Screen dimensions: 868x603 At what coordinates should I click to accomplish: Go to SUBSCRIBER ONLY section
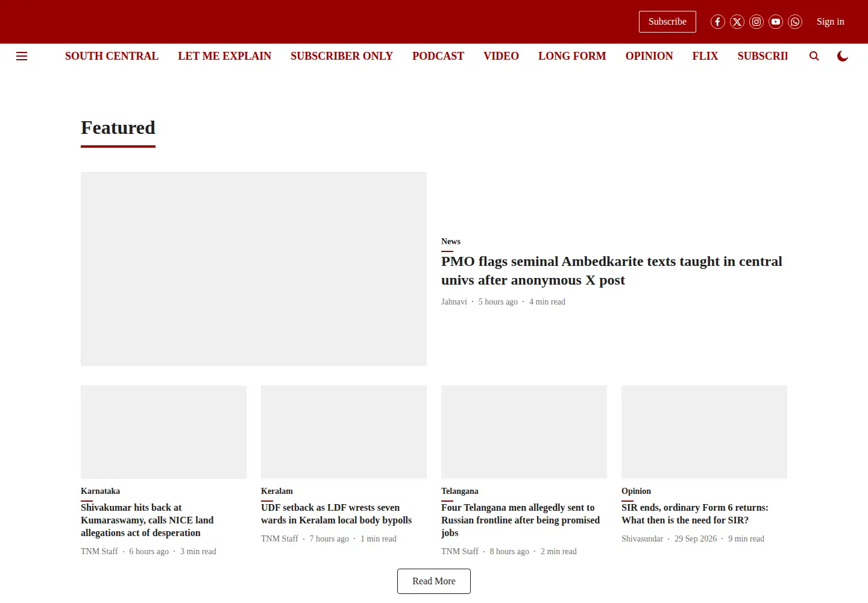click(x=342, y=56)
